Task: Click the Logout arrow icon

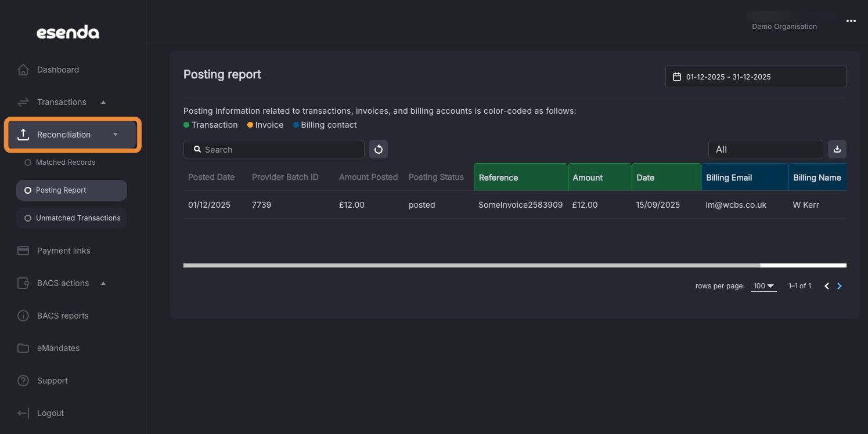Action: click(x=23, y=413)
